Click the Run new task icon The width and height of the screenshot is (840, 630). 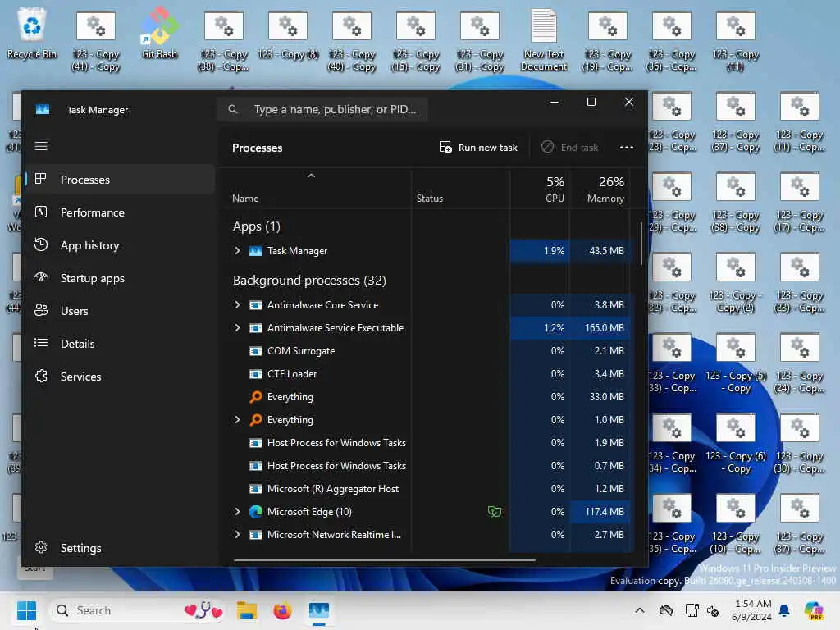coord(445,148)
